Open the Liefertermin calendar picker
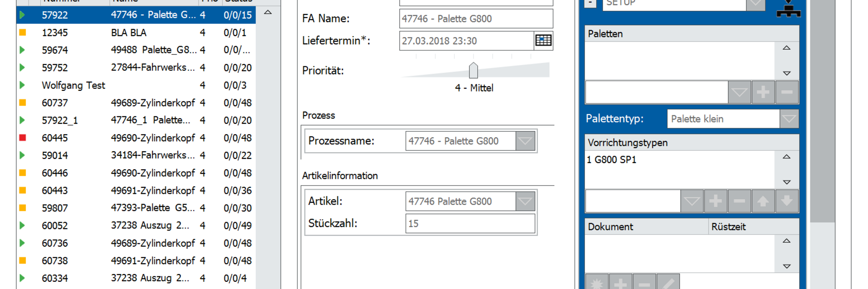Viewport: 868px width, 289px height. 543,41
